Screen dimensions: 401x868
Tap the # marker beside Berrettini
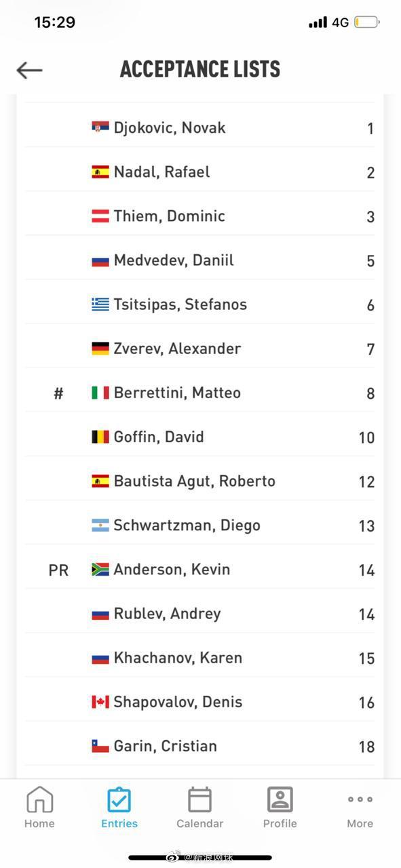[58, 393]
